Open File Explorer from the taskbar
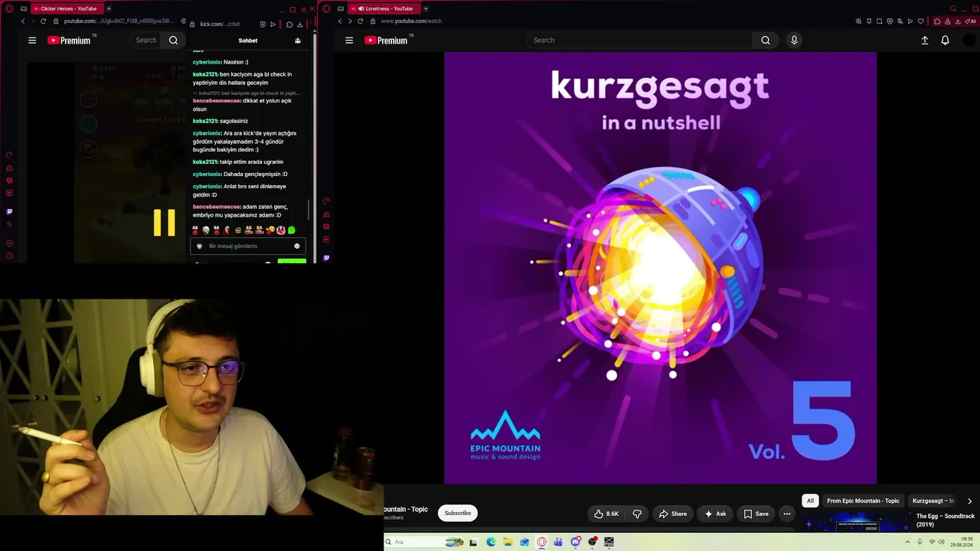Viewport: 980px width, 551px height. [x=508, y=542]
